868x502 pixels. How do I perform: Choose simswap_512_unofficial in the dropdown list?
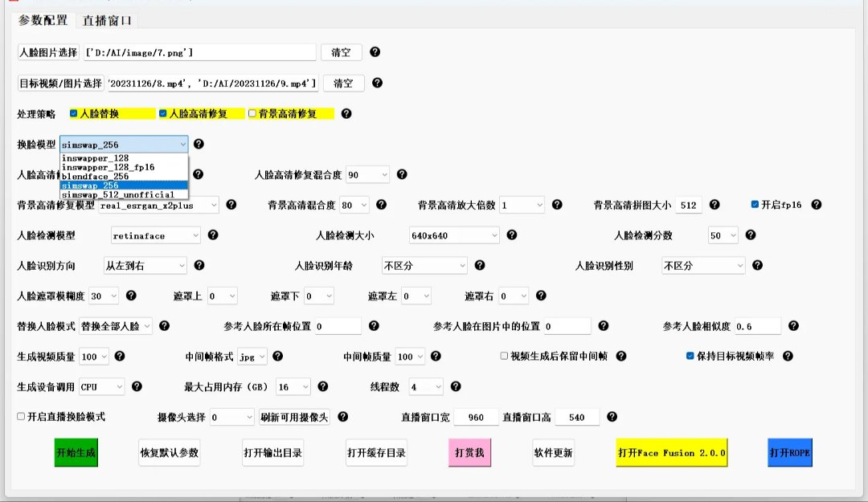pos(117,194)
